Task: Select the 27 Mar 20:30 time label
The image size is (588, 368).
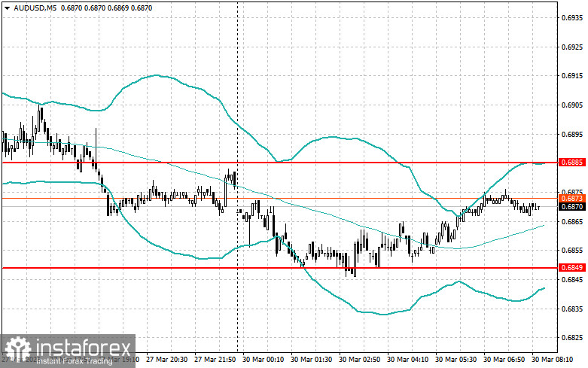Action: point(167,360)
